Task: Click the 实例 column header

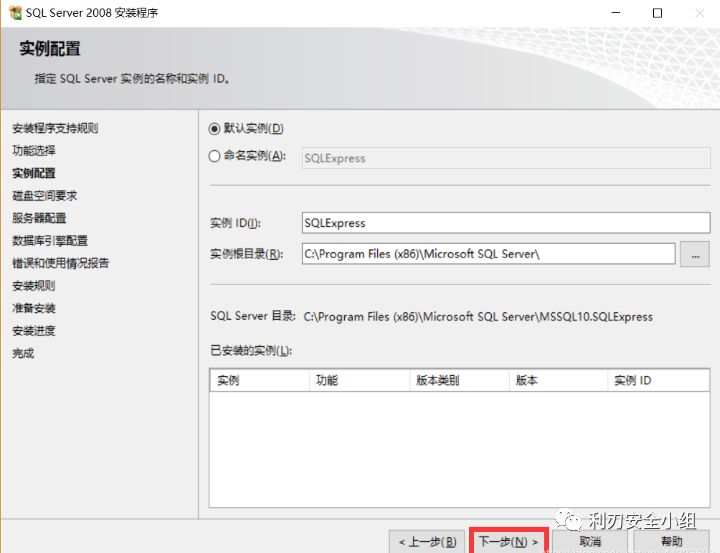Action: [x=258, y=381]
